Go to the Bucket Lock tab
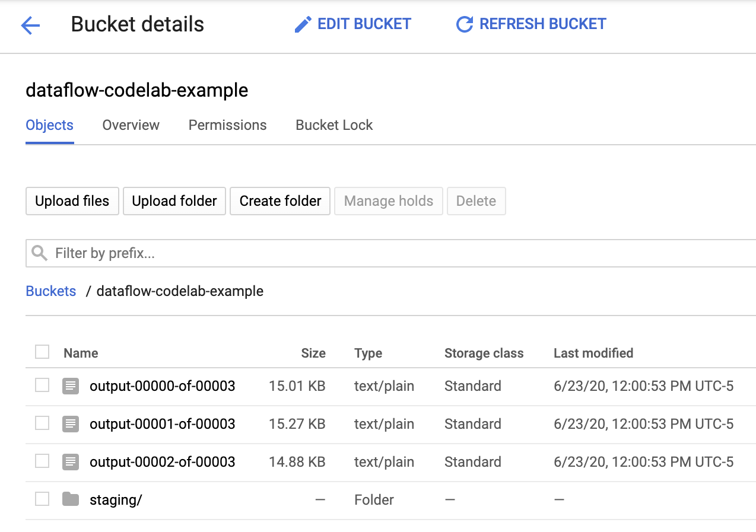Image resolution: width=756 pixels, height=532 pixels. [x=334, y=125]
